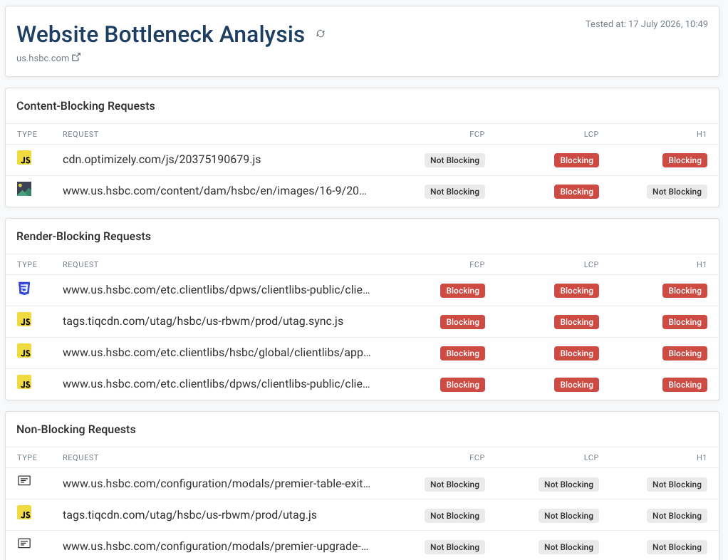The width and height of the screenshot is (728, 560).
Task: Click FCP Not Blocking badge for optimizely row
Action: (x=454, y=160)
